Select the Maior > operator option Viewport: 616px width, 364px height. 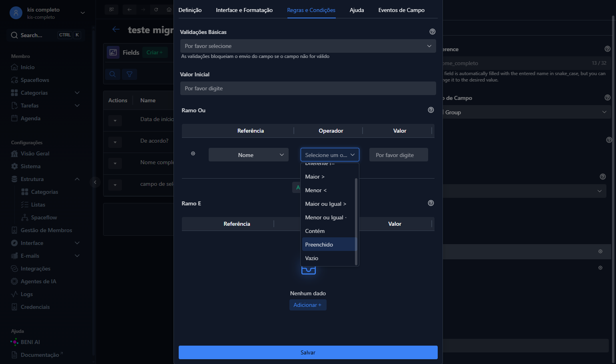(329, 177)
